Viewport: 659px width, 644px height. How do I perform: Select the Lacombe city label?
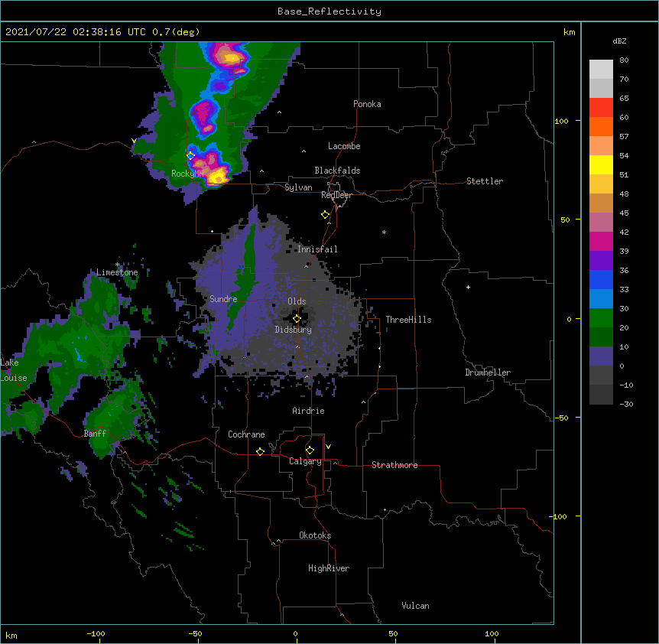(x=344, y=146)
